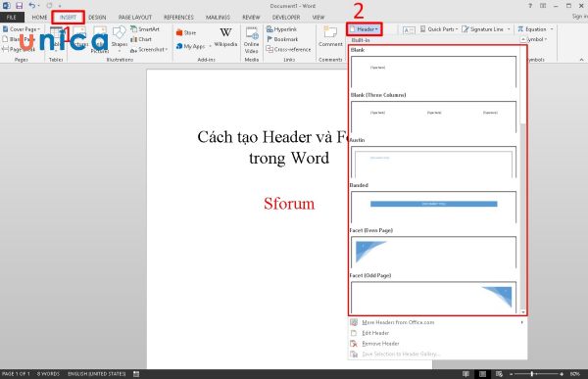Image resolution: width=588 pixels, height=379 pixels.
Task: Open the FILE tab
Action: point(11,18)
